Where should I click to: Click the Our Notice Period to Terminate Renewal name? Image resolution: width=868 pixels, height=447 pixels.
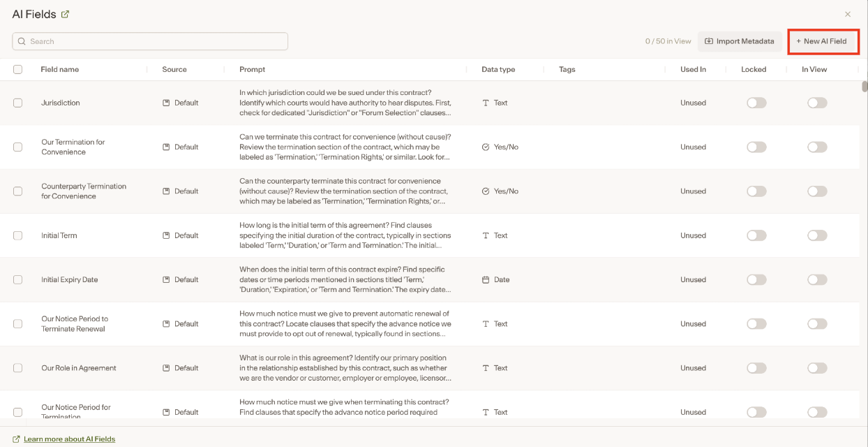(75, 324)
